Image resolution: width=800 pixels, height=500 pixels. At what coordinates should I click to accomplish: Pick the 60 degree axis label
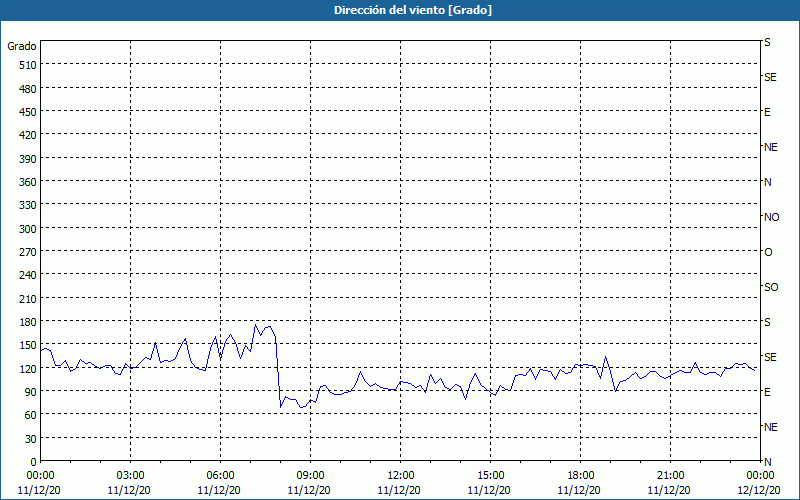point(31,415)
